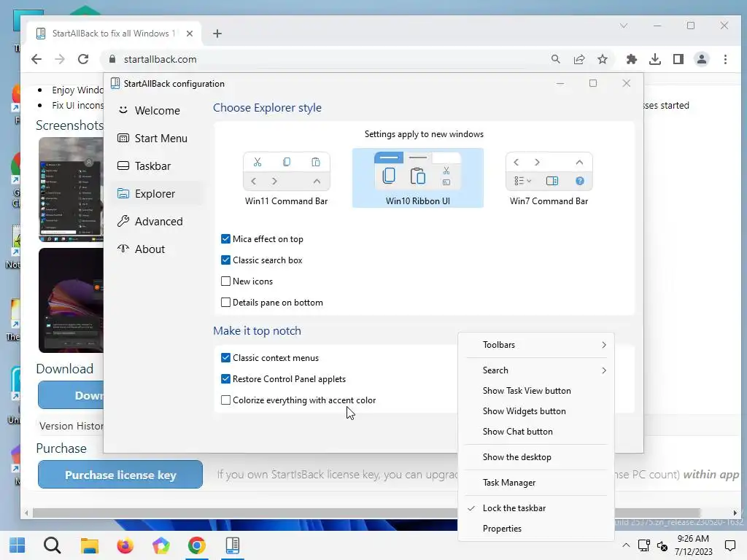Screen dimensions: 747x560
Task: Click the muted volume tray icon
Action: (x=662, y=545)
